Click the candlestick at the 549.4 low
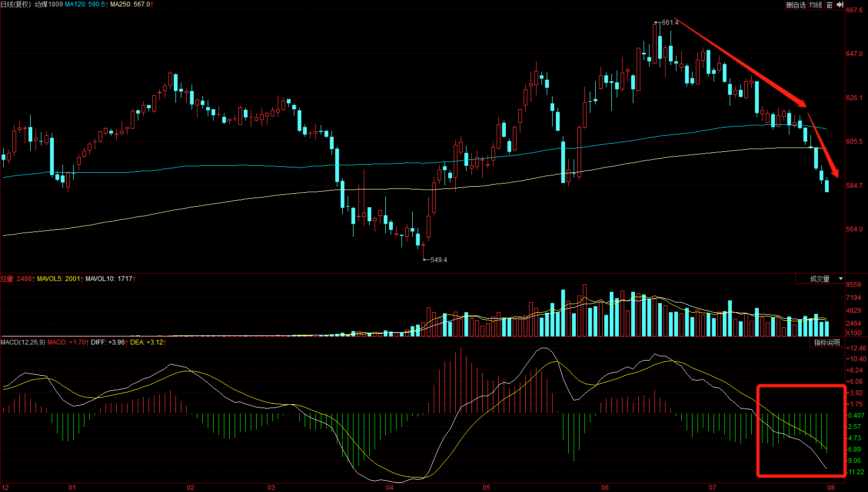 [423, 250]
